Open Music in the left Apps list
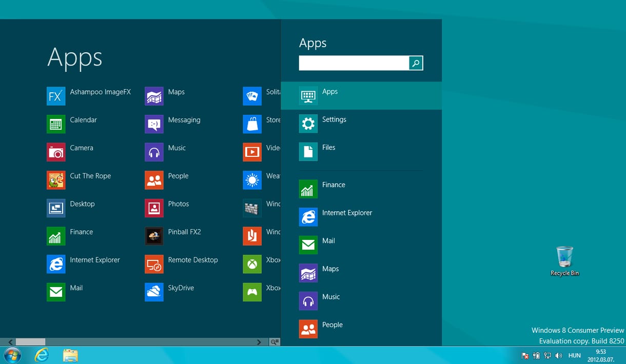Viewport: 626px width, 364px height. (165, 152)
